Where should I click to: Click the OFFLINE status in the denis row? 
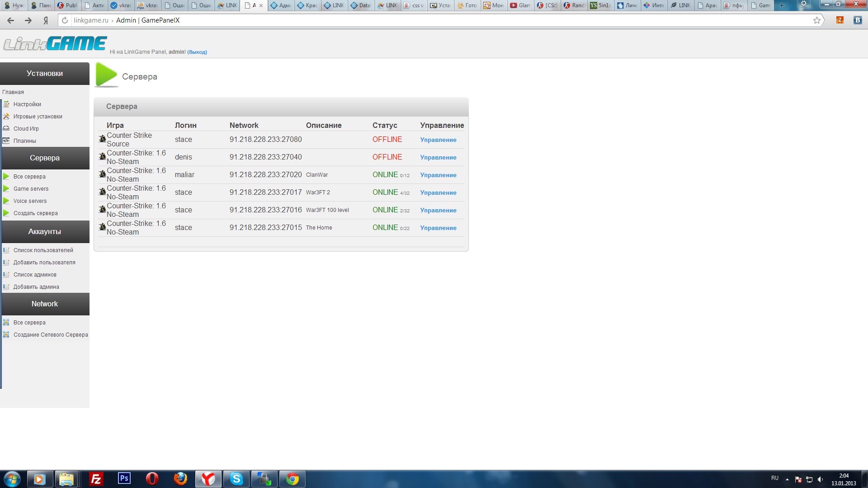pos(387,157)
